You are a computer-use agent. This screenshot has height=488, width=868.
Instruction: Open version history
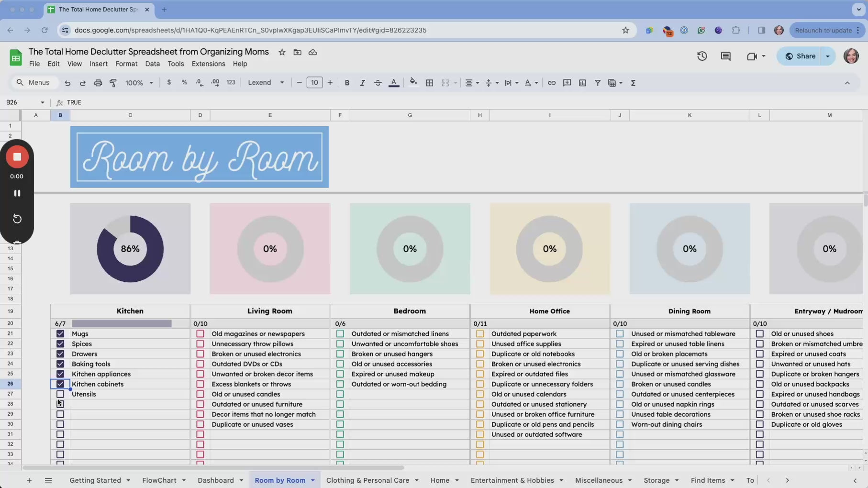pos(702,56)
